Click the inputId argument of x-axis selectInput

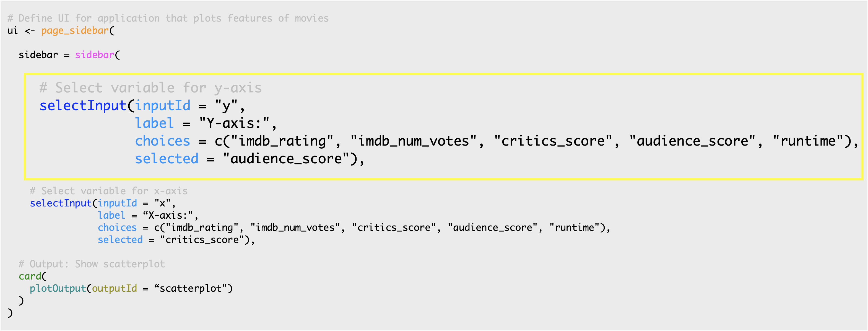click(x=117, y=203)
